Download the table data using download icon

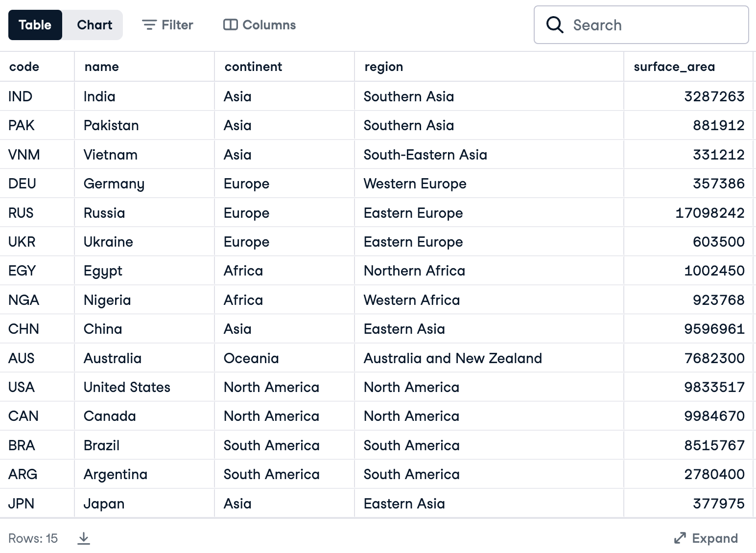tap(84, 538)
